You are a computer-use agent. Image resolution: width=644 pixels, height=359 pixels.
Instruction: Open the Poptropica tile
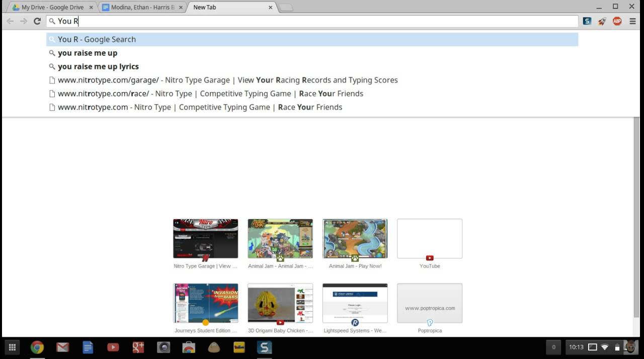click(x=430, y=303)
